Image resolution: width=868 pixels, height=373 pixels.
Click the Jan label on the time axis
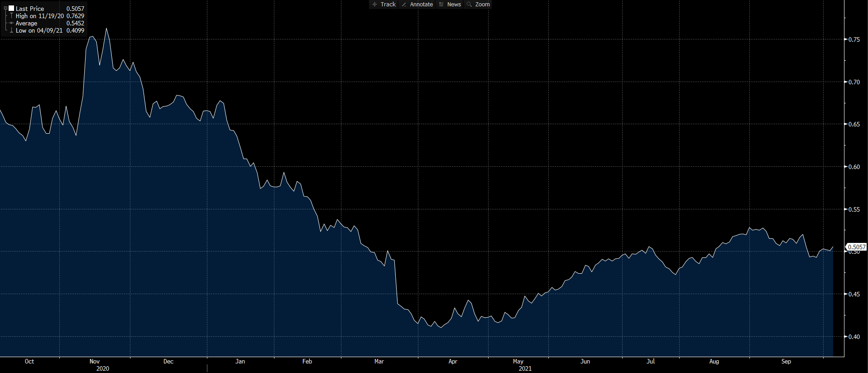click(240, 361)
